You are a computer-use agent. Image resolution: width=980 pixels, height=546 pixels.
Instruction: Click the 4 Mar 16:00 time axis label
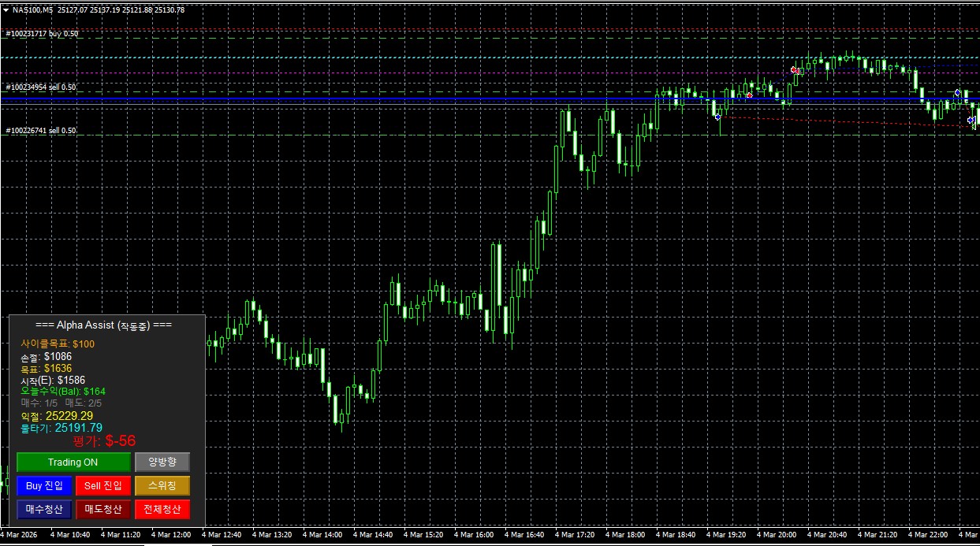(472, 535)
